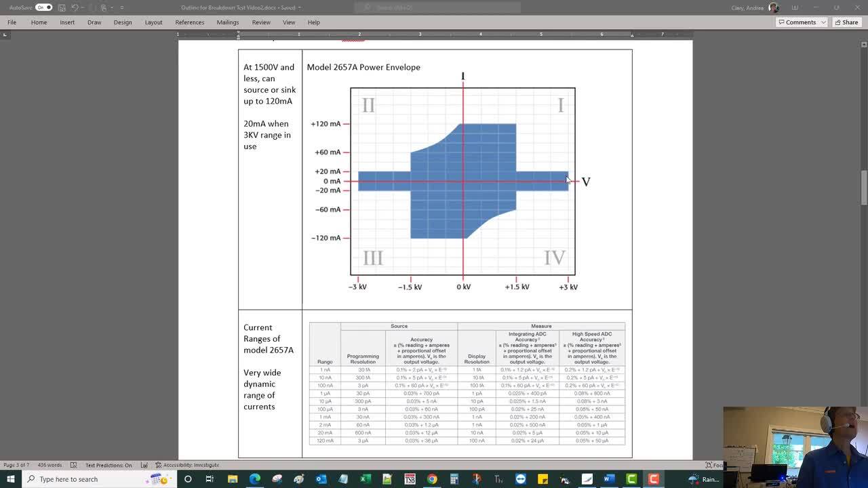Open Microsoft Edge from the taskbar

pyautogui.click(x=254, y=479)
